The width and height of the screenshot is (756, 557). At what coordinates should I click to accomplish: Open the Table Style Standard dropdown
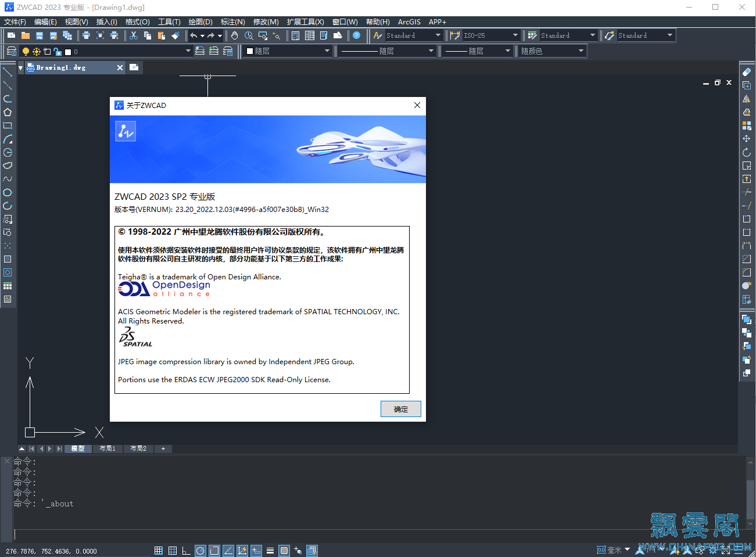click(568, 35)
